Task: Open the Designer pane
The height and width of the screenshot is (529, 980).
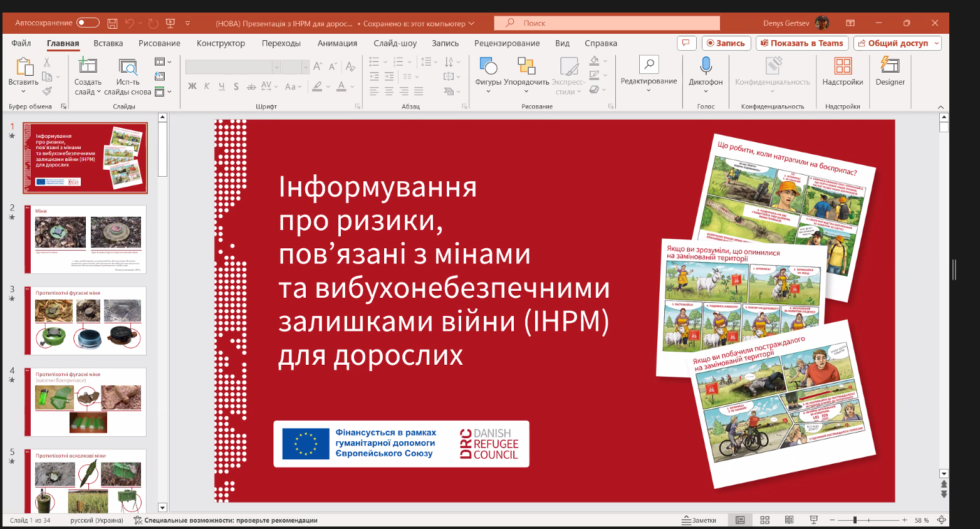Action: (890, 66)
